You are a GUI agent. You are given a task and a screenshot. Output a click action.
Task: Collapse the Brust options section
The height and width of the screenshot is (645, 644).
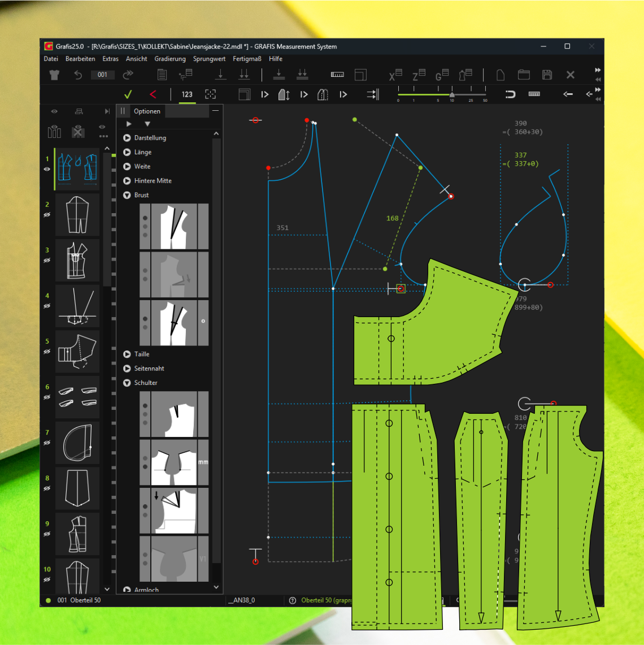tap(127, 195)
